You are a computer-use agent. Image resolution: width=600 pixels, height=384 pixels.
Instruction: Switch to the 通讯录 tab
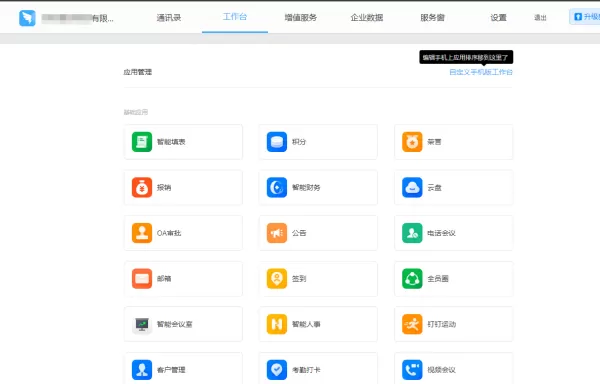pos(169,18)
